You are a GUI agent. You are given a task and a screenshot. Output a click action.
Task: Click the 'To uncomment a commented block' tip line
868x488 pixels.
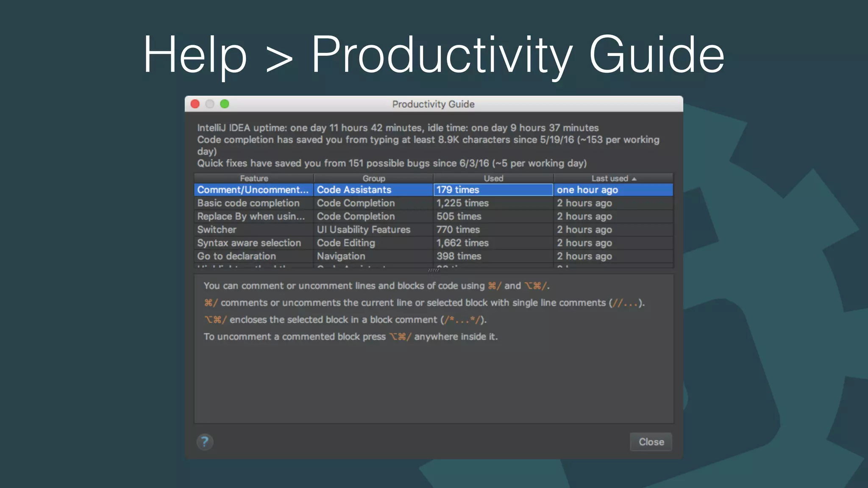(x=351, y=337)
